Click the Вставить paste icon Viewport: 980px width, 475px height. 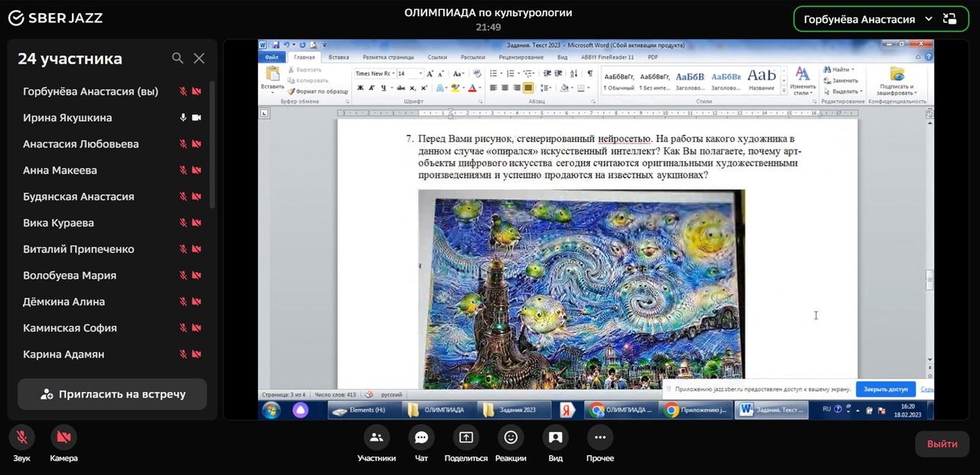click(273, 74)
